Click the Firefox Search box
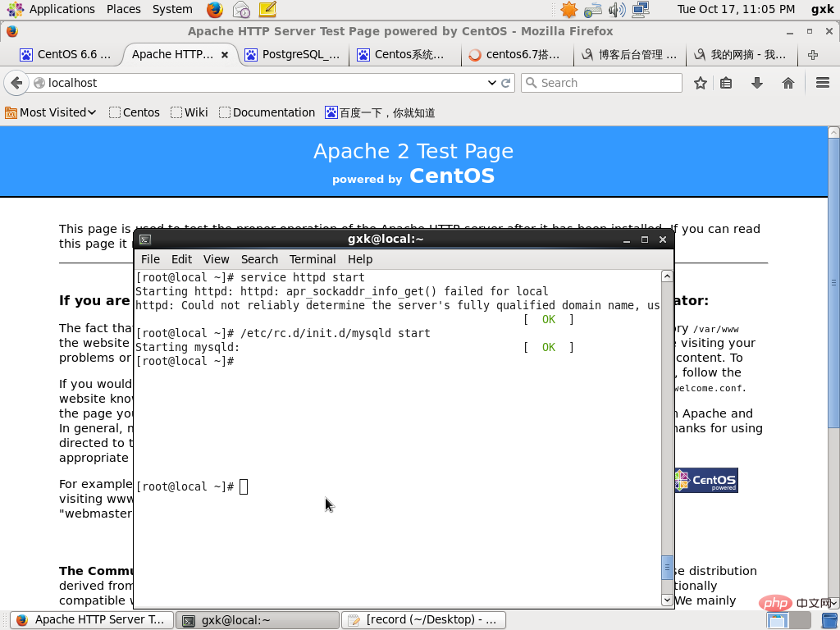Screen dimensions: 840x630 pyautogui.click(x=601, y=83)
